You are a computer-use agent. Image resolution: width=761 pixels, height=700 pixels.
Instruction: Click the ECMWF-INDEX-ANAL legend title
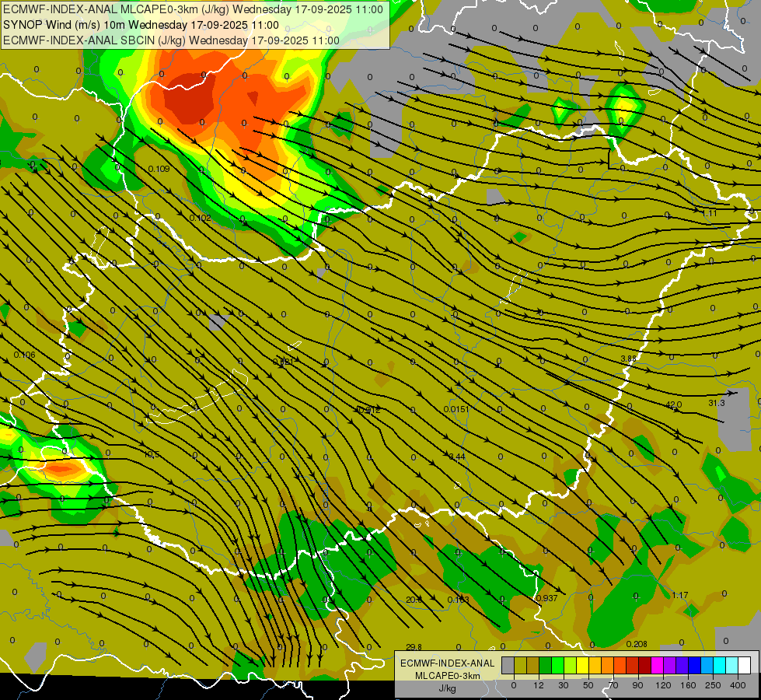point(447,663)
